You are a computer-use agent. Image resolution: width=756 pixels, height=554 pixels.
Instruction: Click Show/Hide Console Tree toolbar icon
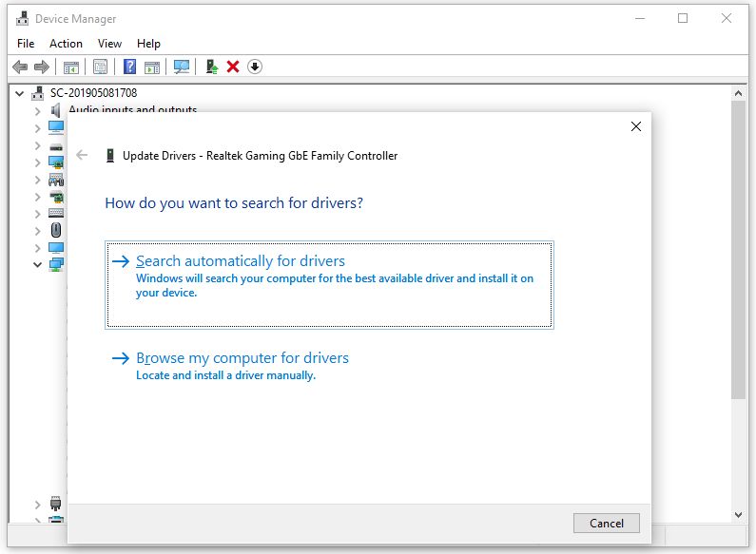pyautogui.click(x=71, y=67)
